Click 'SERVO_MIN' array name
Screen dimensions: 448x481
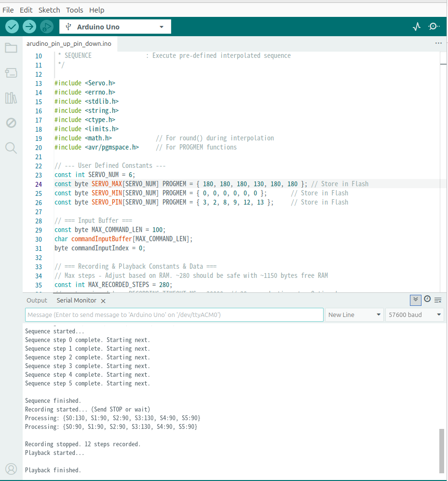click(x=107, y=193)
